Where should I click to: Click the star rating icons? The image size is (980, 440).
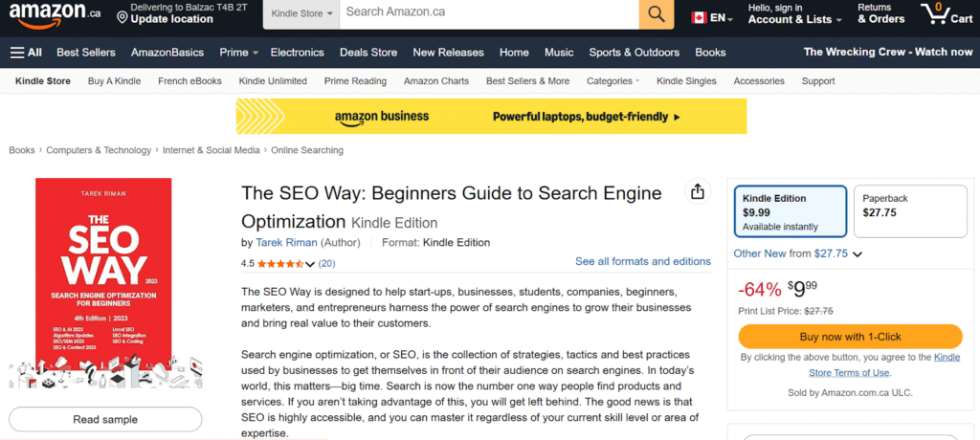[x=280, y=263]
